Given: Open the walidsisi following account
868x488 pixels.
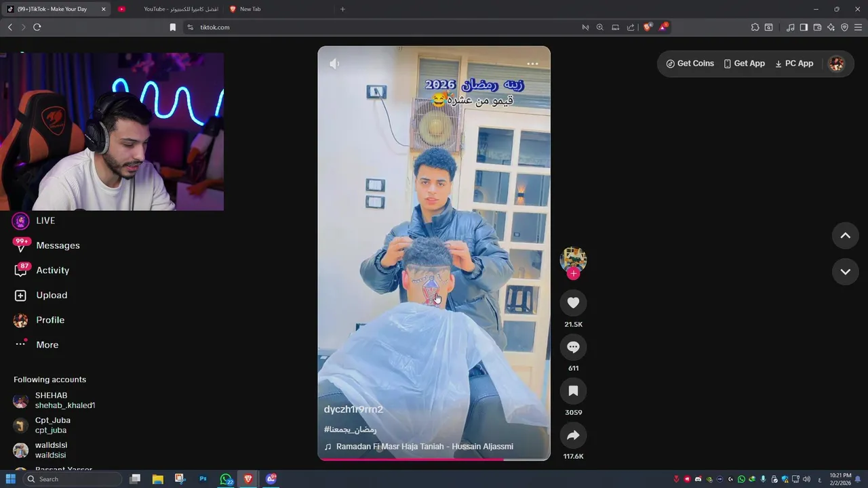Looking at the screenshot, I should pyautogui.click(x=41, y=450).
